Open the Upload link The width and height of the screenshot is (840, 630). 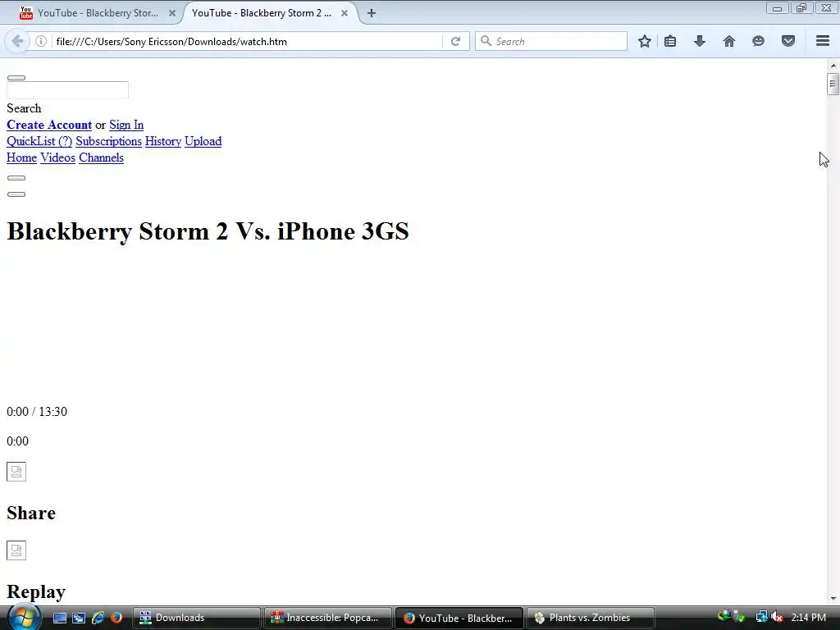pyautogui.click(x=203, y=141)
